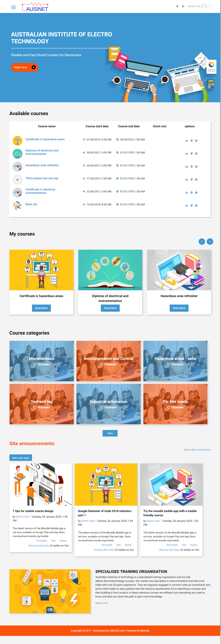Screen dimensions: 221x644
Task: Select the Plc hmi scada category tile
Action: pyautogui.click(x=175, y=404)
